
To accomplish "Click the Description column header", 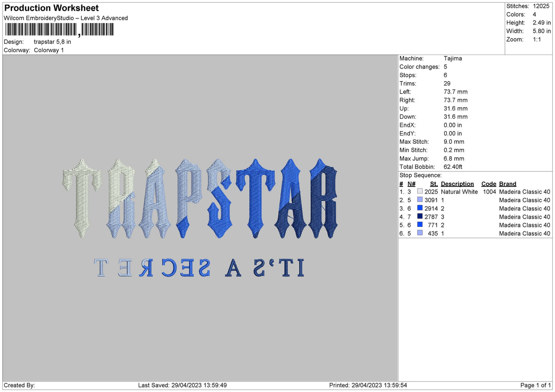I will point(457,184).
